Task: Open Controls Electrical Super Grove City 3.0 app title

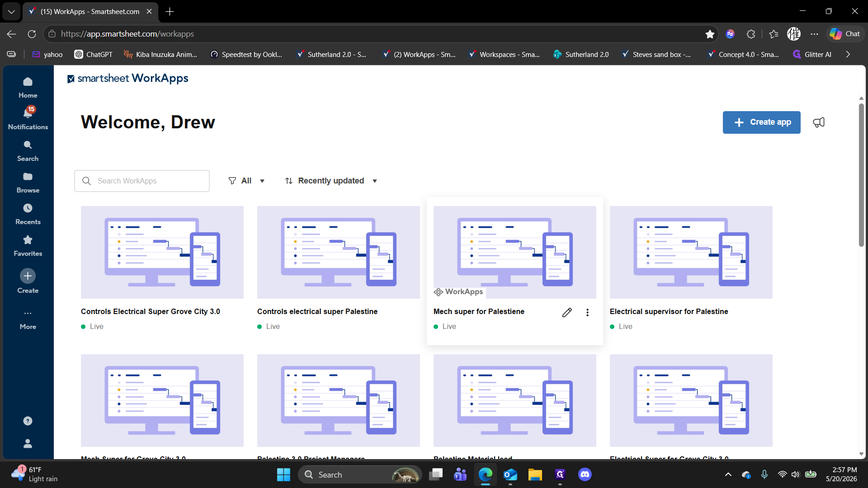Action: point(151,312)
